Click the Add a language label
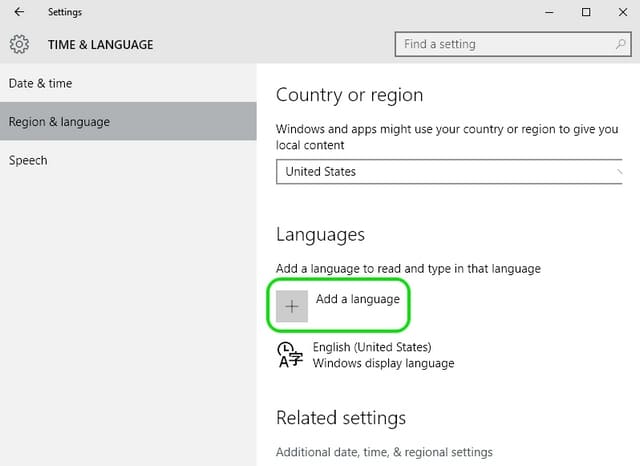 [357, 299]
